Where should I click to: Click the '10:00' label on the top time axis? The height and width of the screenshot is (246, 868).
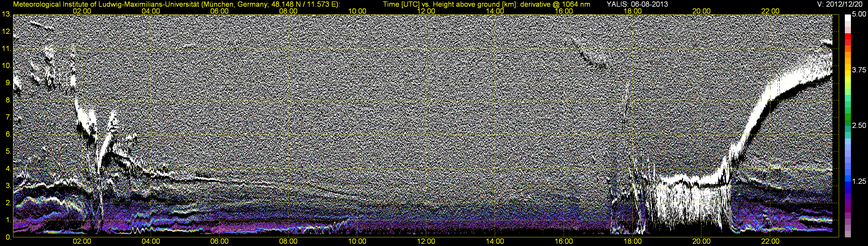click(x=357, y=11)
